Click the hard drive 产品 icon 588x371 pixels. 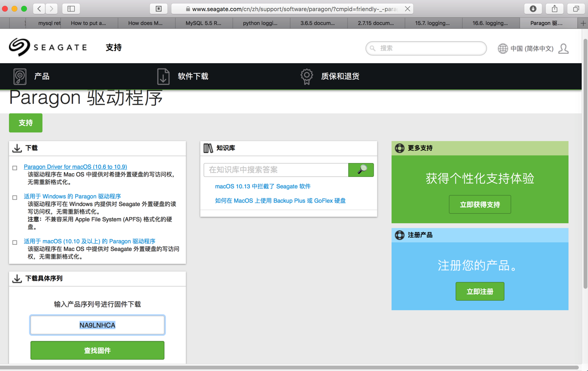tap(20, 76)
